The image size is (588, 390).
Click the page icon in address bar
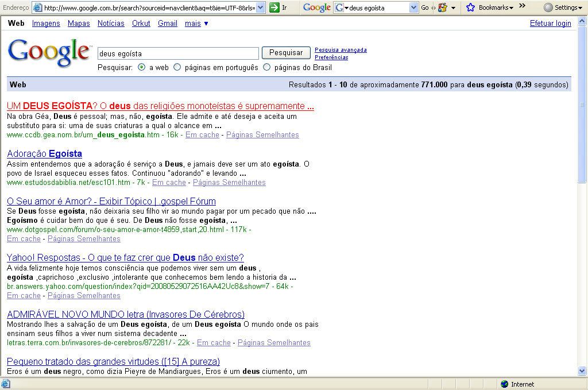click(37, 7)
